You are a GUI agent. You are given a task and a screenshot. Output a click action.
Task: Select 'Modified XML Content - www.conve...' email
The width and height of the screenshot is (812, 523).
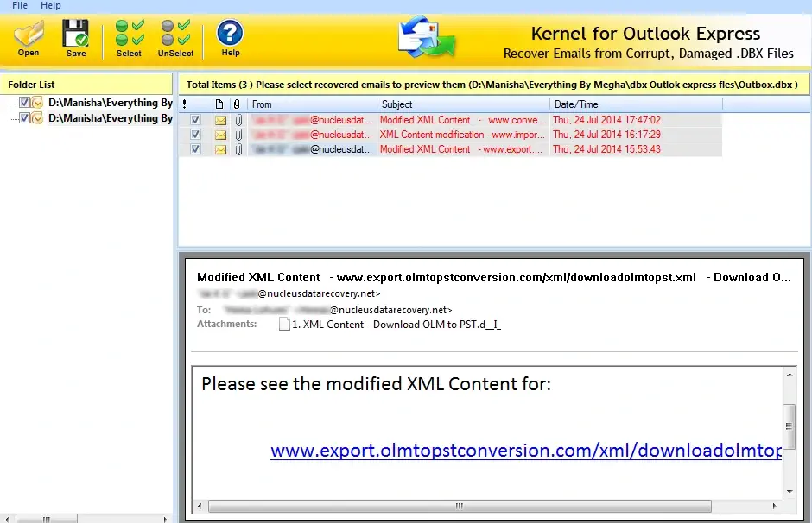[462, 120]
